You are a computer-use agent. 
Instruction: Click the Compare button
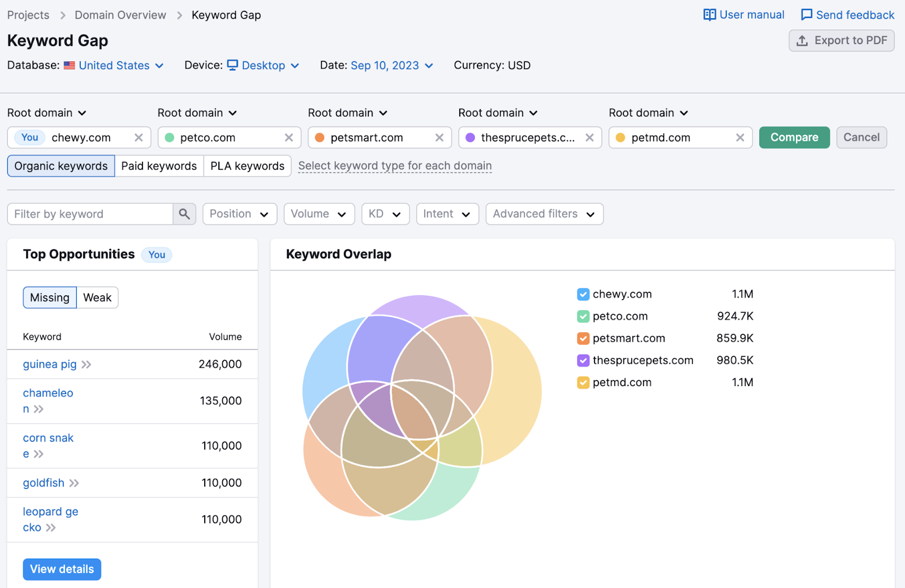pos(794,137)
